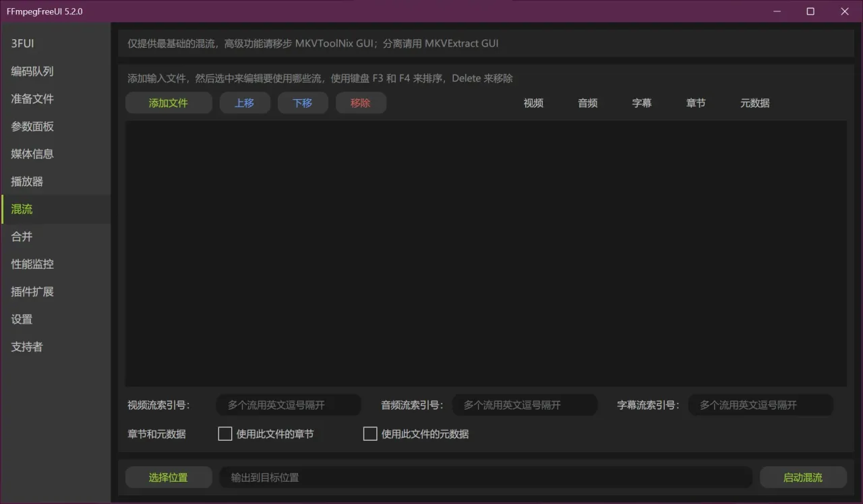Switch to 参数面板 page
The width and height of the screenshot is (863, 504).
tap(55, 127)
